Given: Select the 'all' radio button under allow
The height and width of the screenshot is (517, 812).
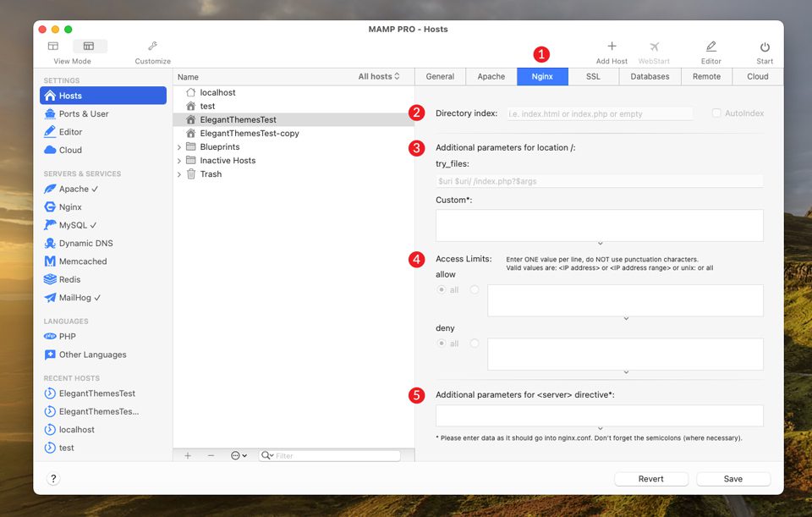Looking at the screenshot, I should [x=441, y=289].
